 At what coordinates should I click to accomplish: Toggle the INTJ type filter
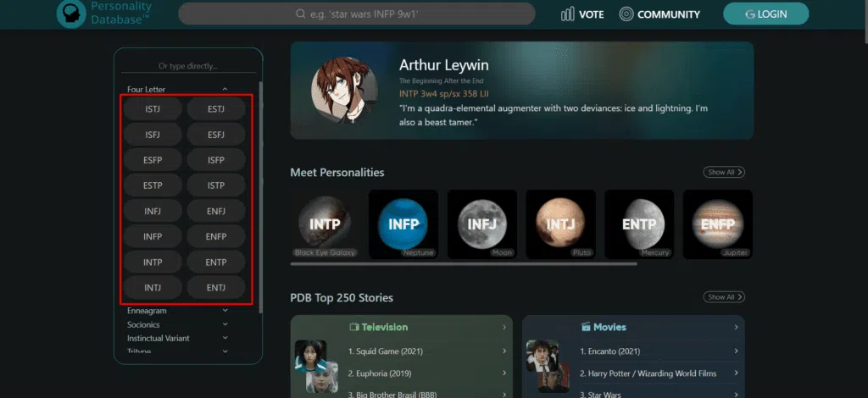coord(153,287)
